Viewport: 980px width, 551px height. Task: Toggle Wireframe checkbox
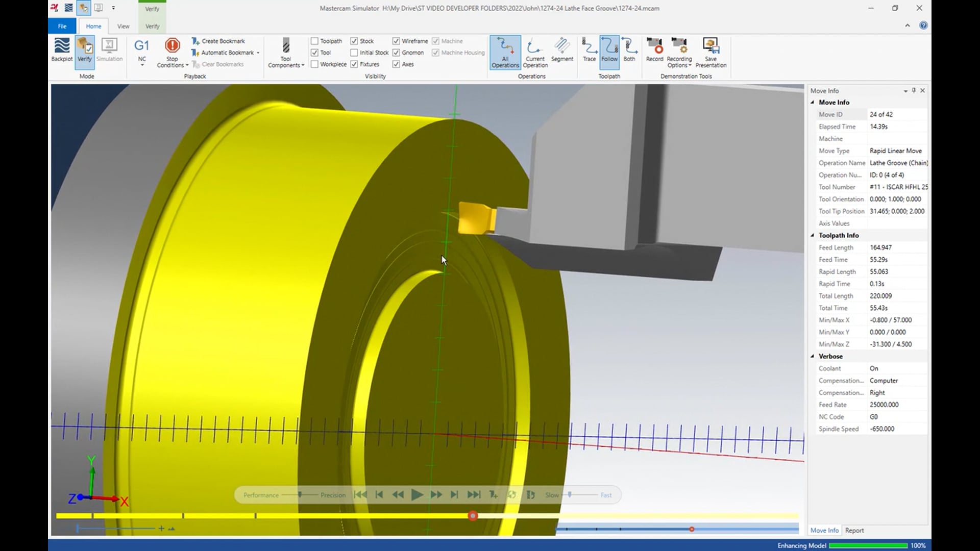click(x=396, y=41)
